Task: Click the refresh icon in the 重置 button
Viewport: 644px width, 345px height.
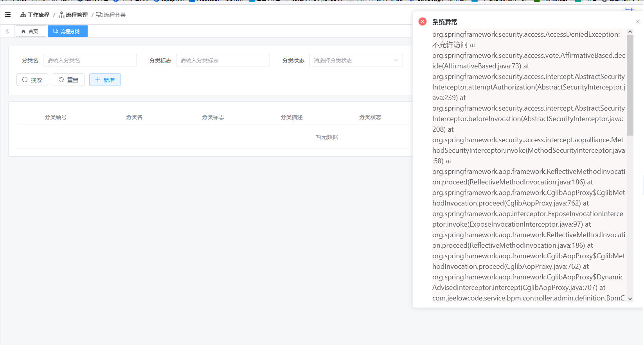Action: [x=61, y=80]
